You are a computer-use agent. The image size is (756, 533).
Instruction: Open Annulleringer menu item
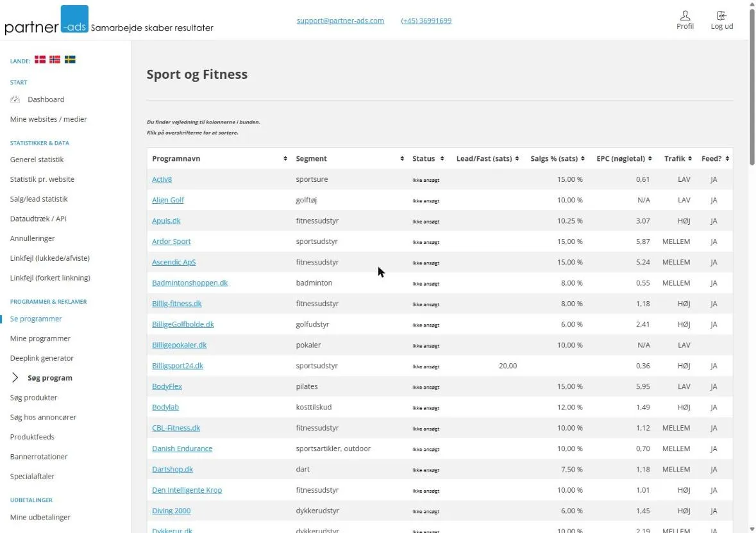pyautogui.click(x=32, y=238)
